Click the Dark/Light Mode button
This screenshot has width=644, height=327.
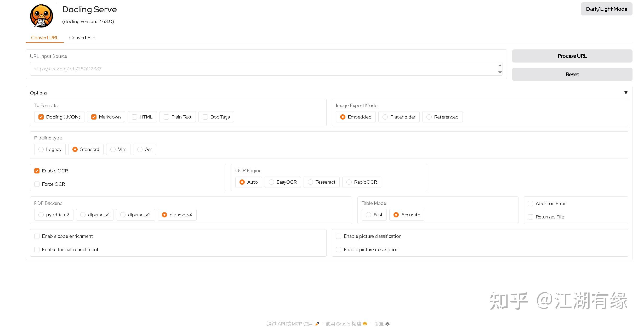[606, 9]
